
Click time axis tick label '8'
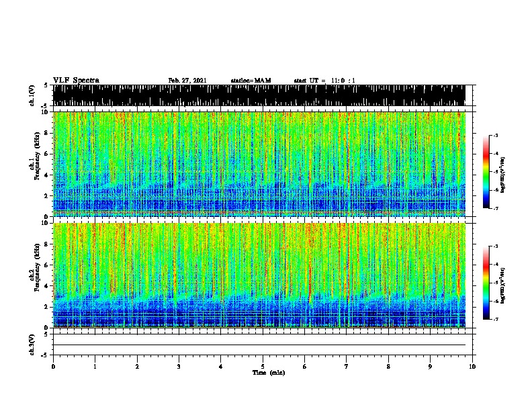pos(388,367)
